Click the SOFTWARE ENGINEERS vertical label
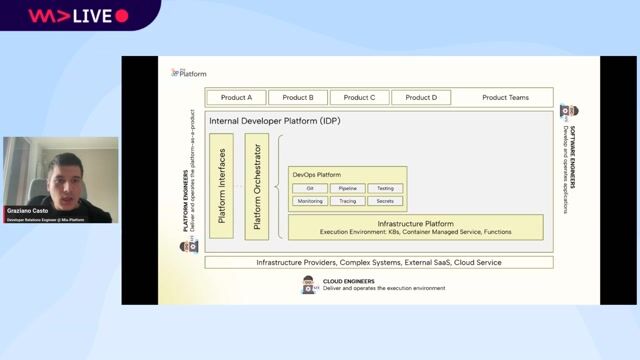The image size is (640, 360). 572,157
